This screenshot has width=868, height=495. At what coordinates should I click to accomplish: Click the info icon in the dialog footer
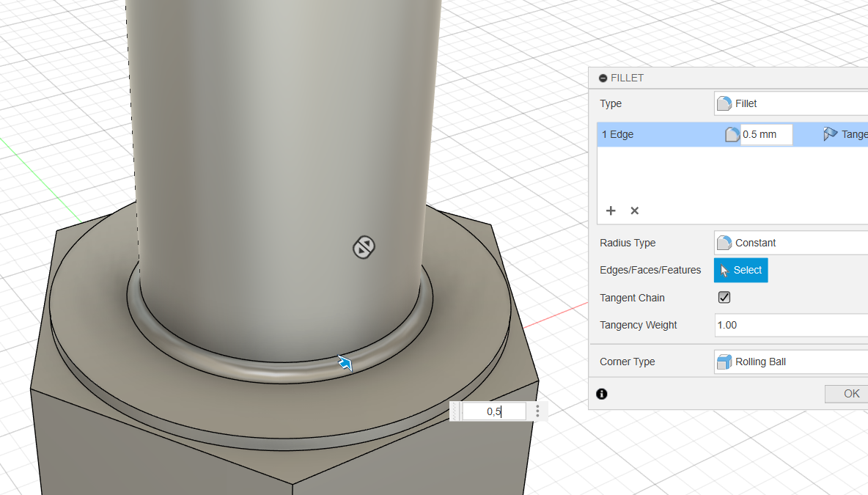tap(602, 394)
